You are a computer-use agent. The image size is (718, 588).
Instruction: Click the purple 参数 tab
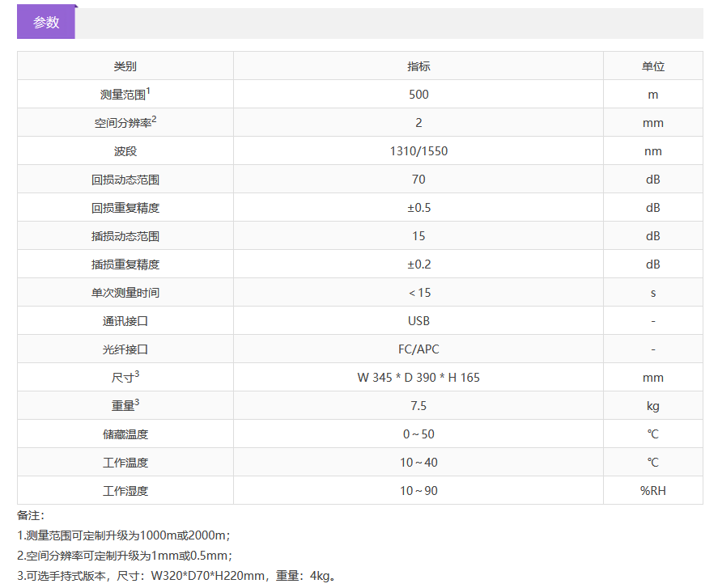coord(46,23)
